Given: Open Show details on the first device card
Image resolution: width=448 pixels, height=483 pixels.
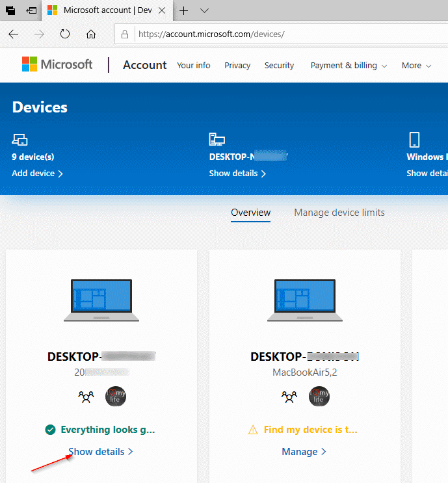Looking at the screenshot, I should pyautogui.click(x=100, y=452).
